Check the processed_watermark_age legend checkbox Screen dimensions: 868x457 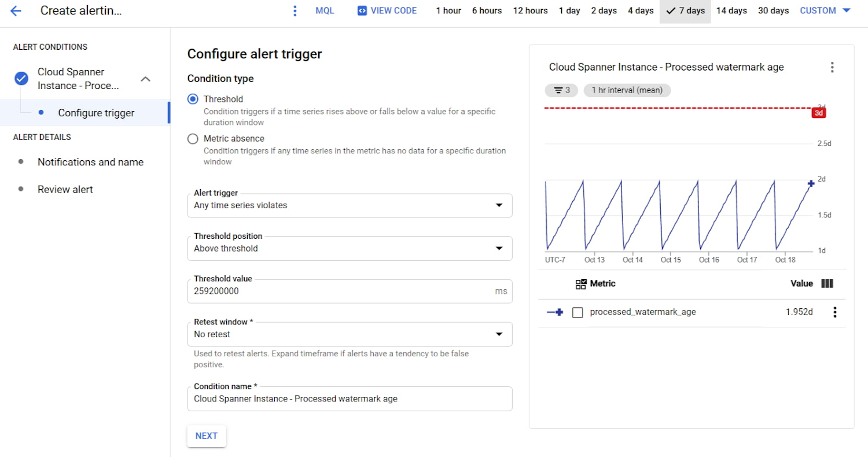(x=578, y=312)
